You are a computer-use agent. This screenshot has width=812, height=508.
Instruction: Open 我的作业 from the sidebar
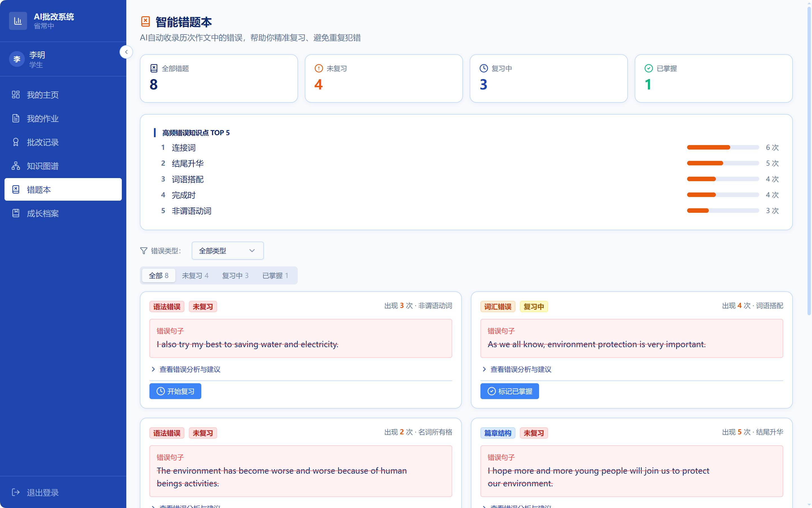63,118
